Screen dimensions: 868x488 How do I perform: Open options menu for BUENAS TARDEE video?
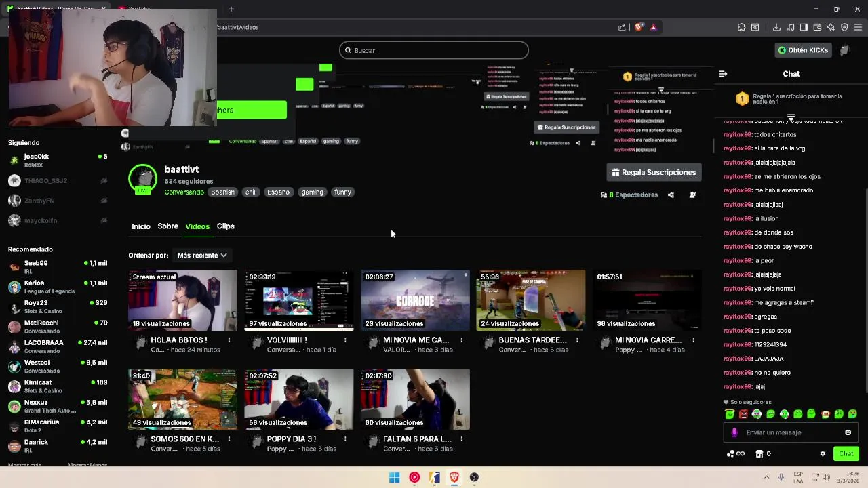[577, 340]
